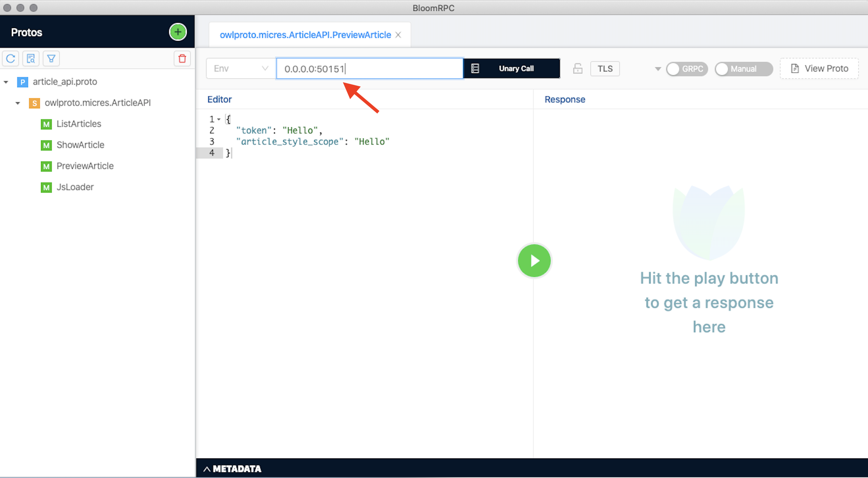Viewport: 868px width, 478px height.
Task: Open the Env dropdown selector
Action: [x=240, y=69]
